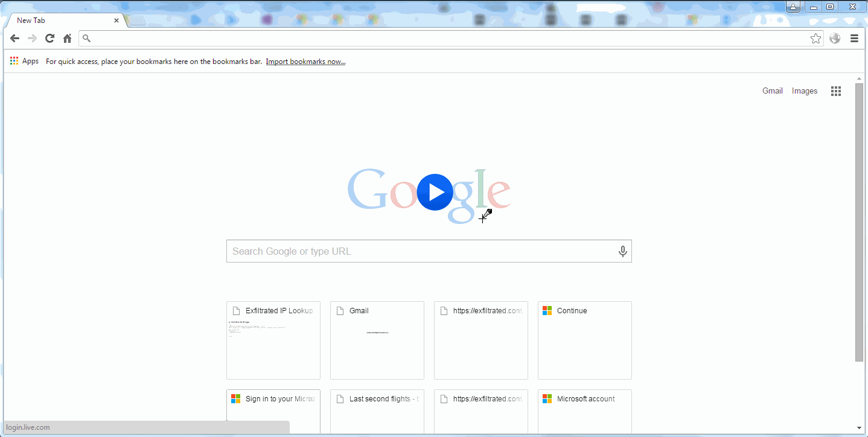Start voice search with microphone
This screenshot has width=868, height=437.
click(622, 252)
